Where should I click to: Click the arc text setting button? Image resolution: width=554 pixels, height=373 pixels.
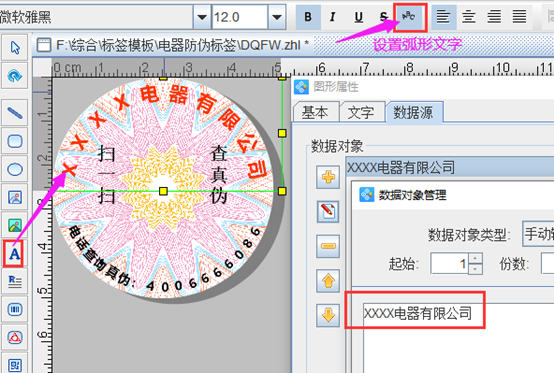410,17
